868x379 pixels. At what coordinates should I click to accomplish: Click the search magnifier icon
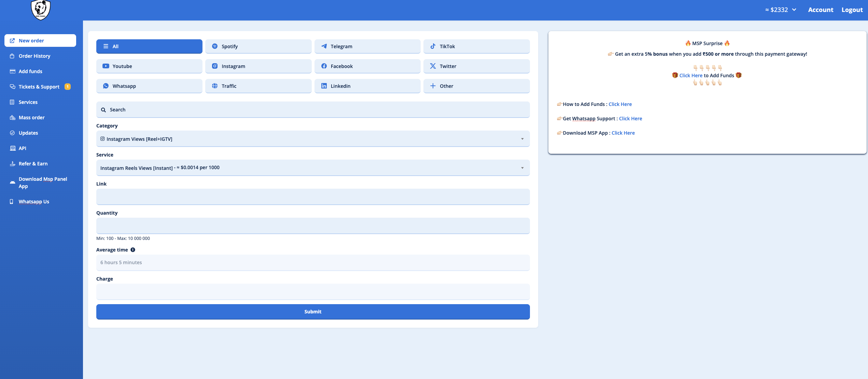[x=103, y=110]
